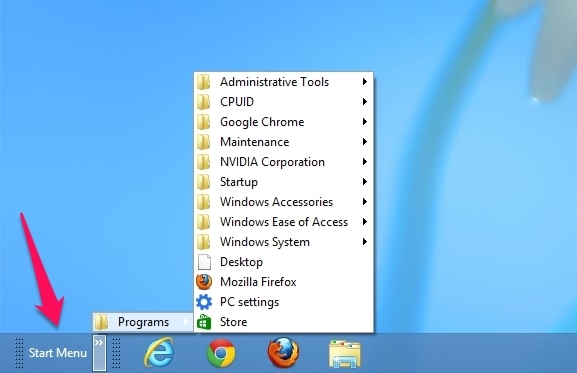The image size is (577, 373).
Task: Choose the Desktop menu entry
Action: coord(284,262)
